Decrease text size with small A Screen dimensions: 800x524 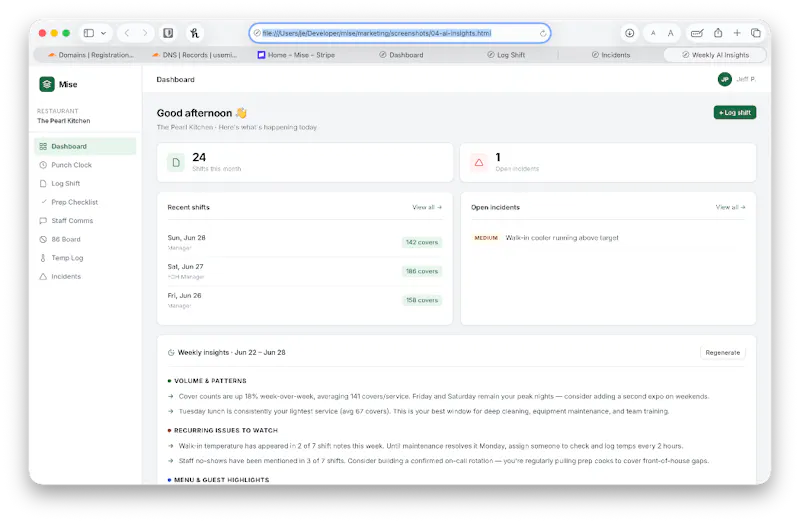[653, 33]
